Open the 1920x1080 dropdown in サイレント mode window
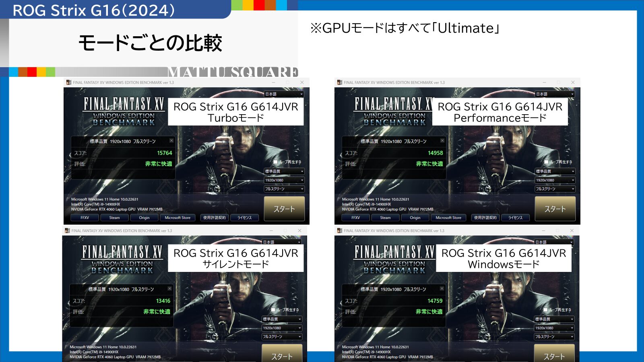The height and width of the screenshot is (362, 644). (x=282, y=328)
